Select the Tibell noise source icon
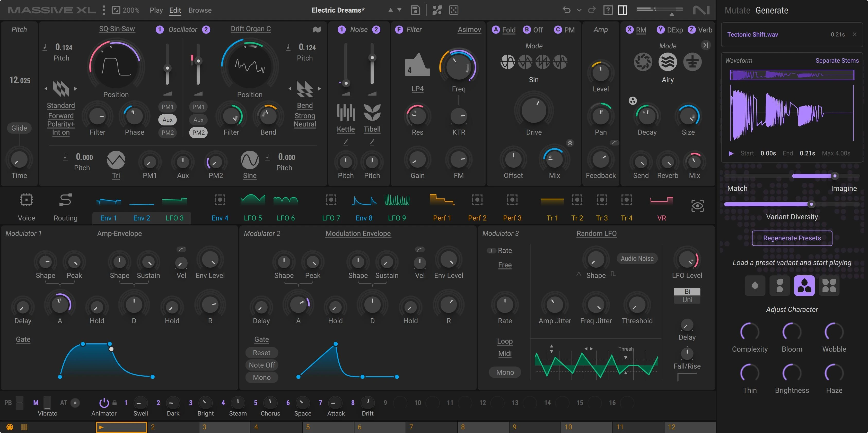 click(372, 113)
